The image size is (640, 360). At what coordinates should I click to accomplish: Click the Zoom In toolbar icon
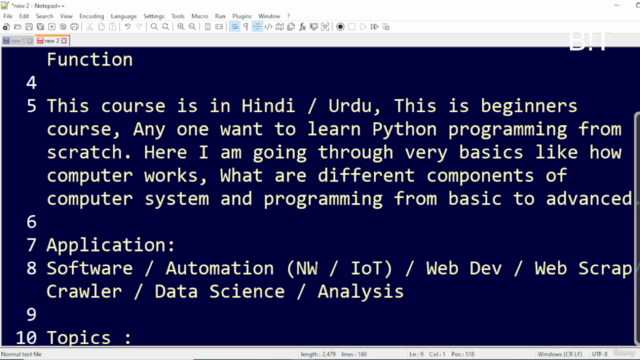pos(181,27)
